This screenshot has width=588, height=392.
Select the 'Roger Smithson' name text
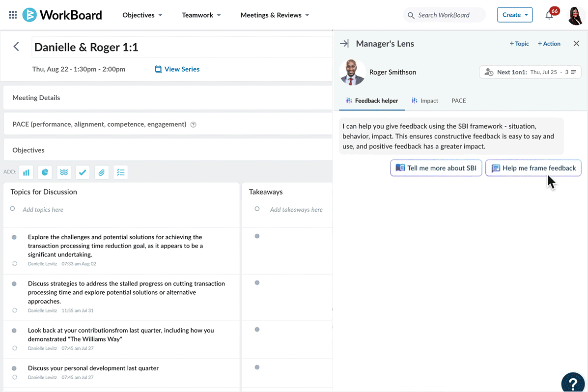[392, 72]
